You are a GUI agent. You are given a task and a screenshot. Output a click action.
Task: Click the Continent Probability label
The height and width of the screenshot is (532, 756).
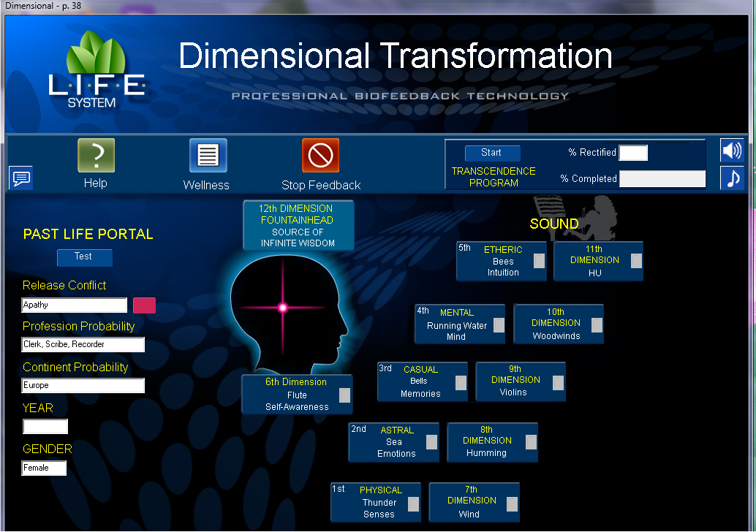[75, 367]
